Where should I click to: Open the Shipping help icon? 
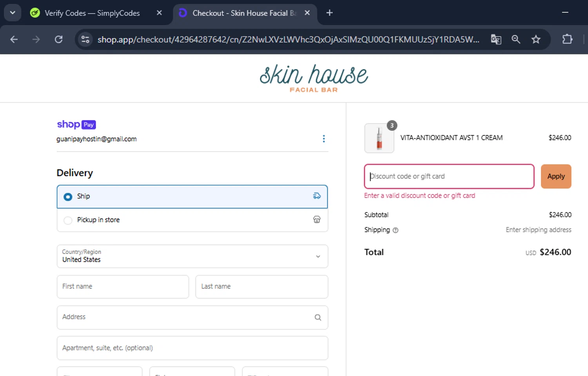tap(396, 230)
